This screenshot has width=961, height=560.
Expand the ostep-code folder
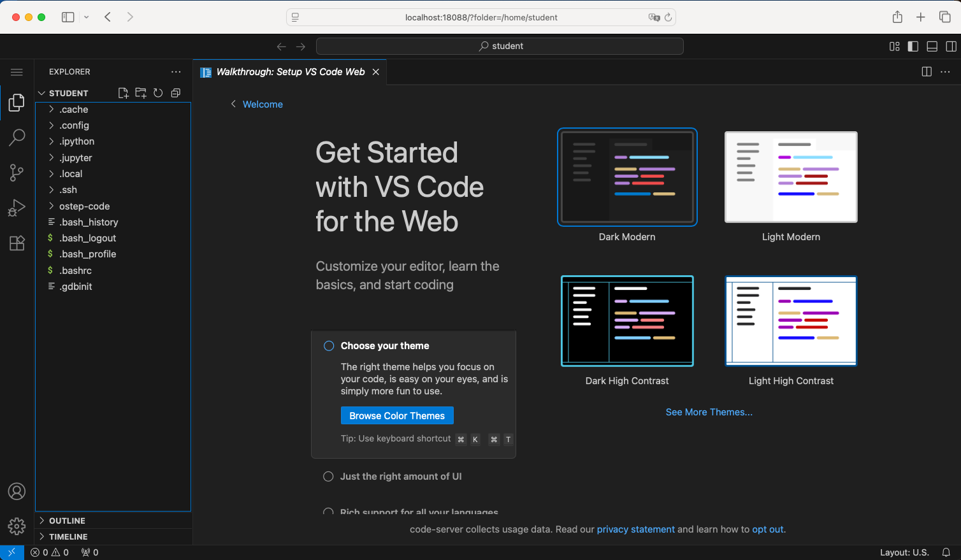tap(84, 206)
